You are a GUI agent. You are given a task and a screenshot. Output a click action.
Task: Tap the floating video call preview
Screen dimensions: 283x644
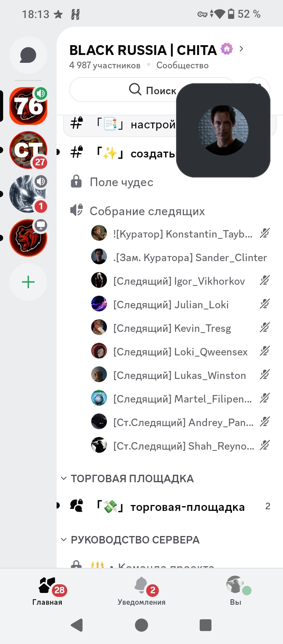click(x=223, y=130)
